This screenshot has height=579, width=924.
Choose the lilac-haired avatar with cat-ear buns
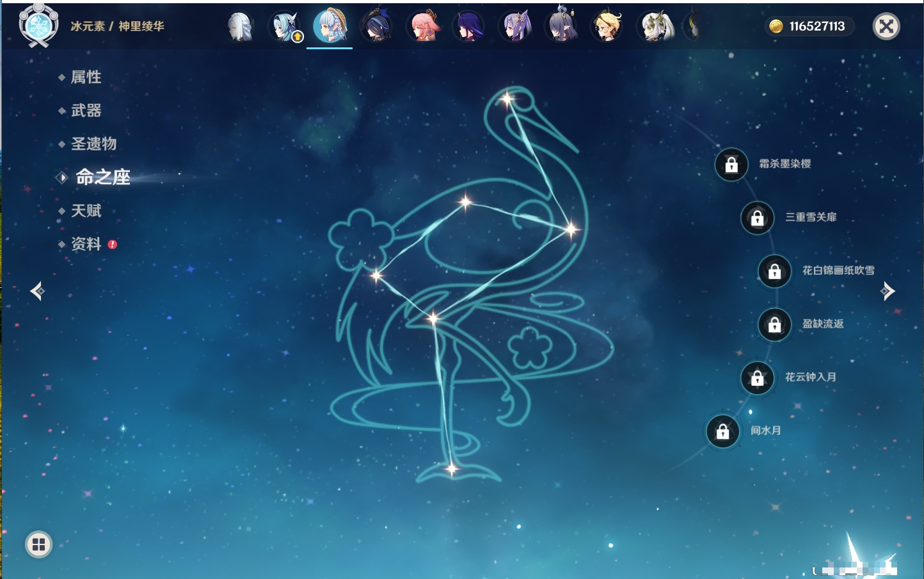point(515,27)
